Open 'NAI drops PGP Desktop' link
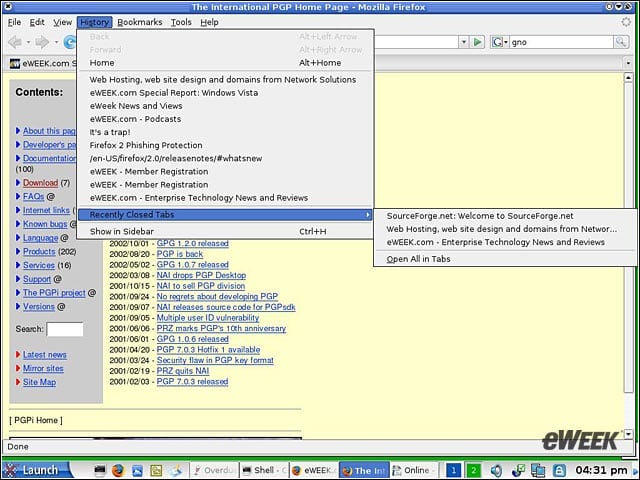The image size is (640, 480). (201, 275)
